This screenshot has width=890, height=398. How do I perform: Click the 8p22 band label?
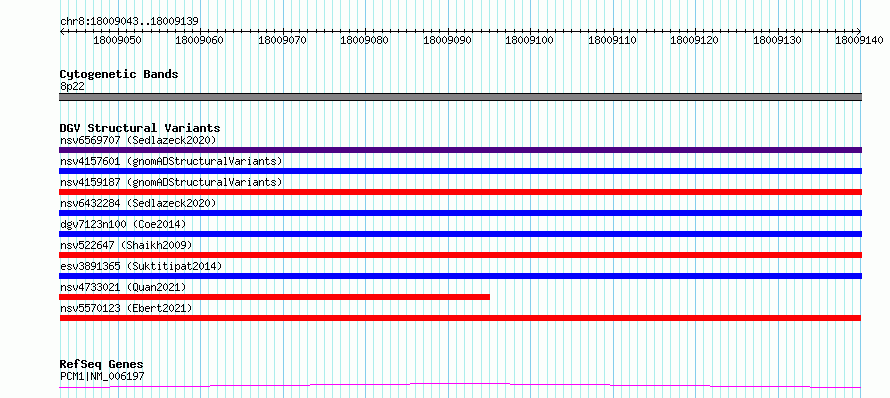[x=72, y=86]
